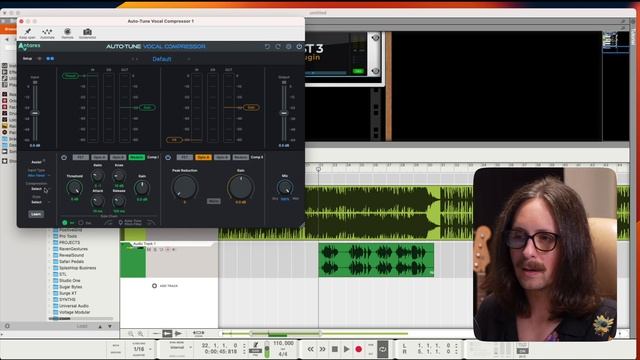Open the Input Type dropdown
The width and height of the screenshot is (640, 360).
tap(38, 176)
